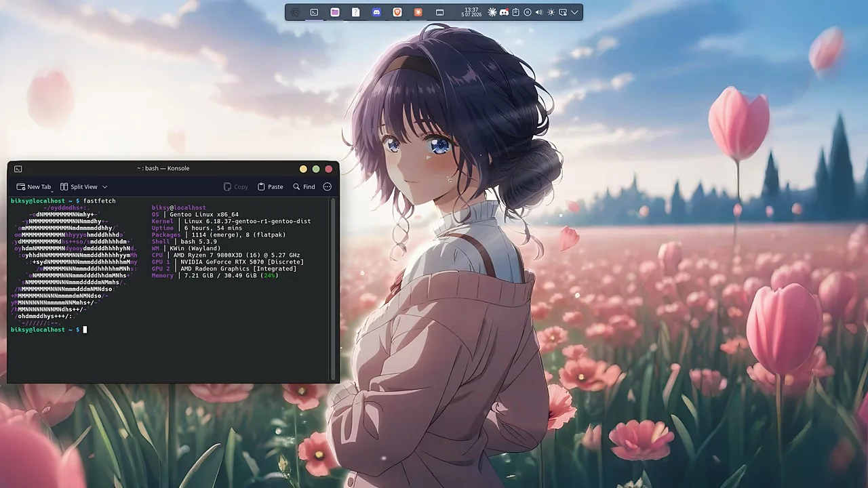
Task: Click the Konsole title '~ : bash — Konsole'
Action: point(163,169)
